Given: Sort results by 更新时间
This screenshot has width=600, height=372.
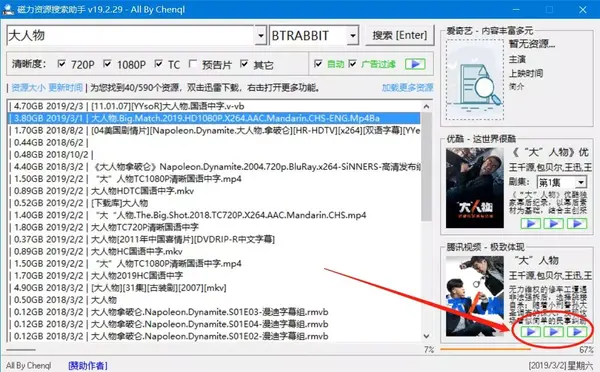Looking at the screenshot, I should [65, 88].
